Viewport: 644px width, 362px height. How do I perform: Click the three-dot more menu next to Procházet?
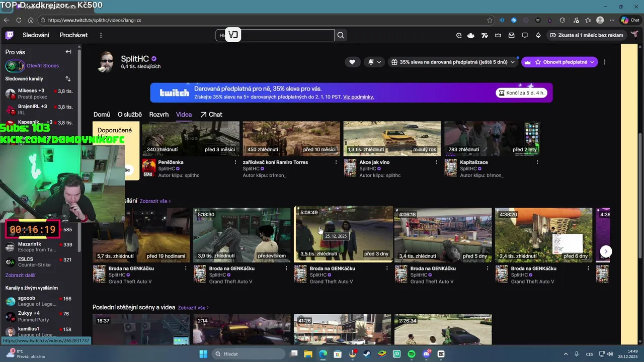pos(101,35)
